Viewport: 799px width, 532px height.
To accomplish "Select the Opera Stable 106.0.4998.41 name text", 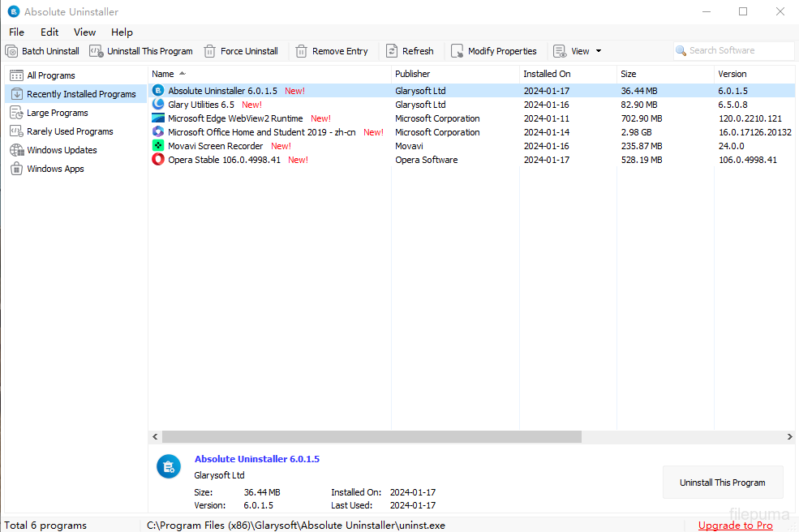I will pos(224,160).
